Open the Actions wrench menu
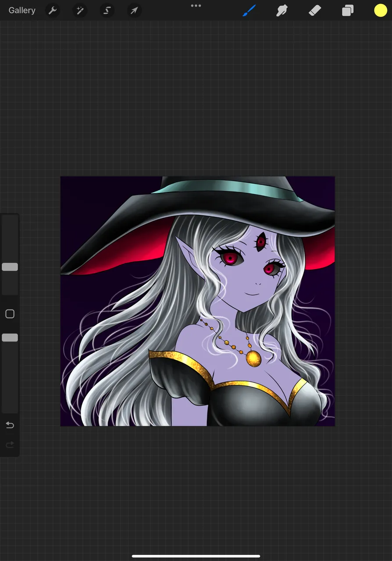Viewport: 392px width, 561px height. pos(53,11)
